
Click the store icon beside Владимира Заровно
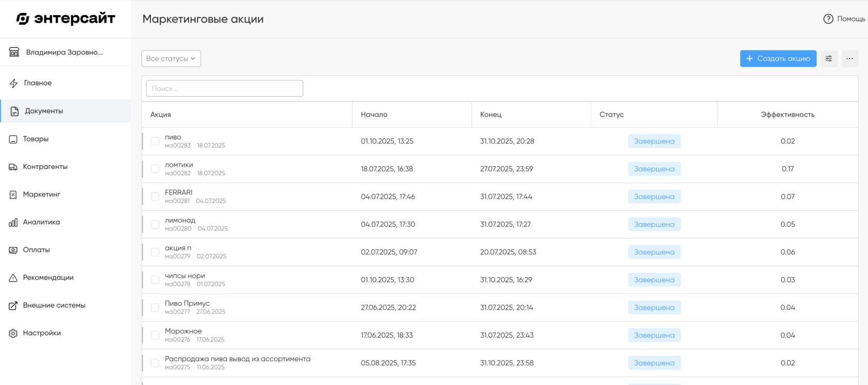[x=14, y=52]
